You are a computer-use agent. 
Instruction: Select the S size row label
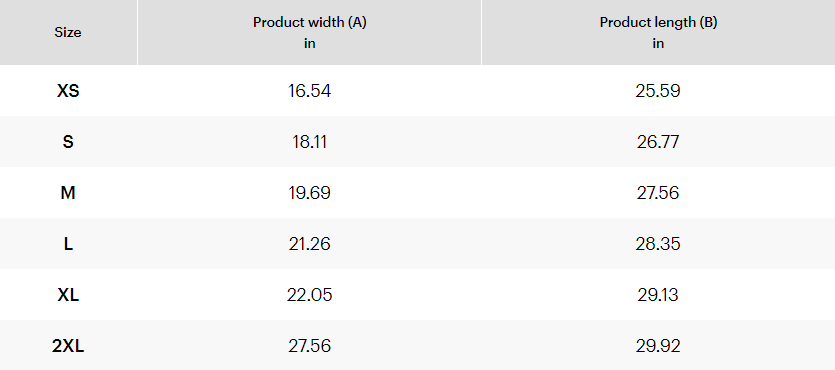pyautogui.click(x=68, y=142)
